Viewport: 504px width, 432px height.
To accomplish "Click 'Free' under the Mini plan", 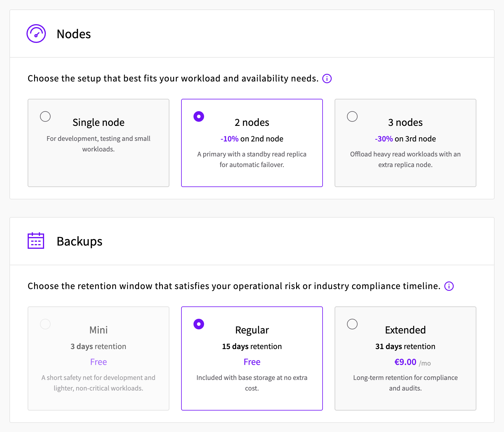I will (x=99, y=362).
